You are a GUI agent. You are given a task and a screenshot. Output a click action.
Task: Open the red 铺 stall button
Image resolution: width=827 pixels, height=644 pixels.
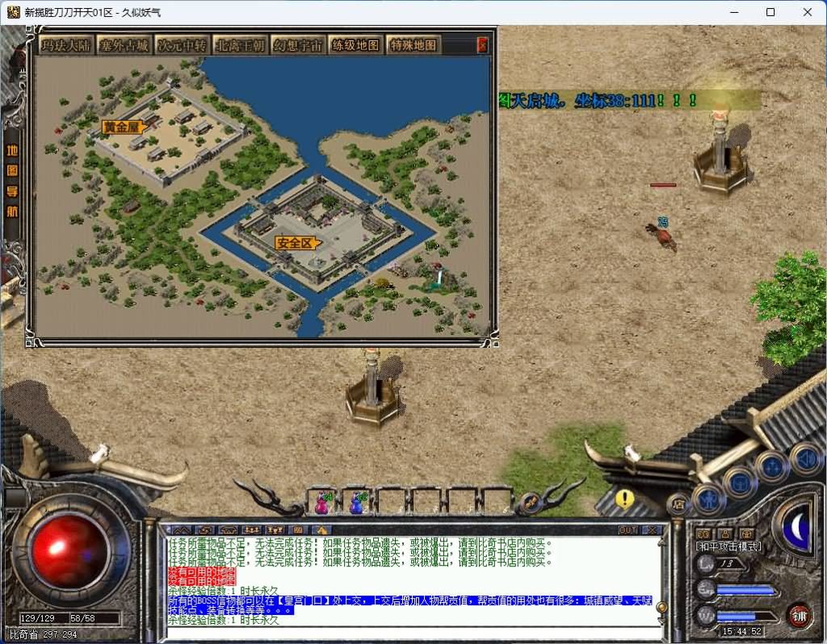[x=799, y=614]
